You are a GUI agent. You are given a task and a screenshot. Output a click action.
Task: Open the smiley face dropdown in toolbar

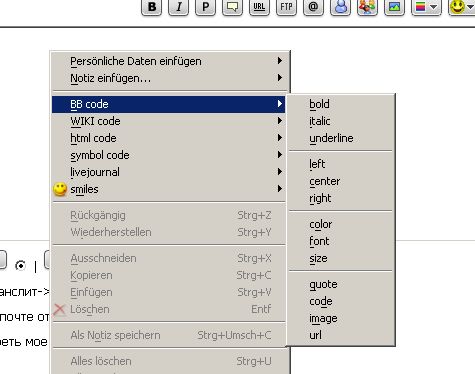click(462, 7)
